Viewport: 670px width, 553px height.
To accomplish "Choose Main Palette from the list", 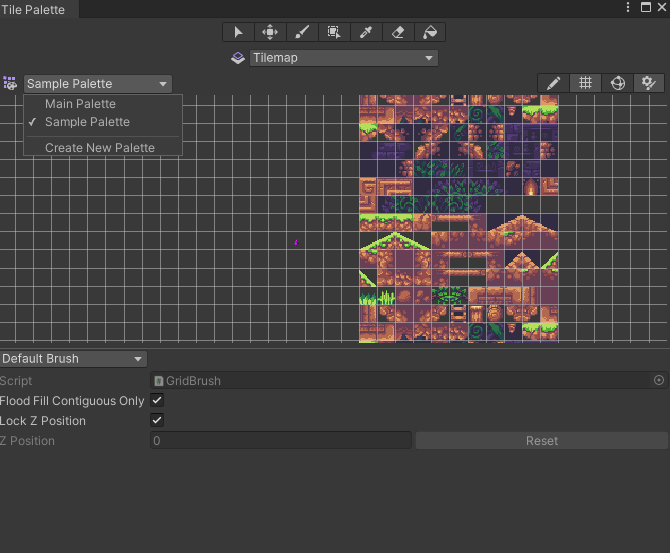I will tap(103, 104).
